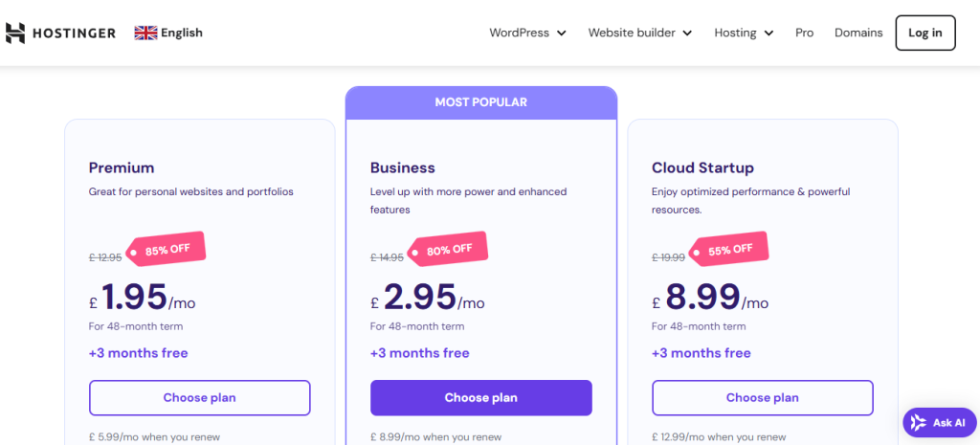This screenshot has height=445, width=980.
Task: Choose plan for Cloud Startup
Action: 762,398
